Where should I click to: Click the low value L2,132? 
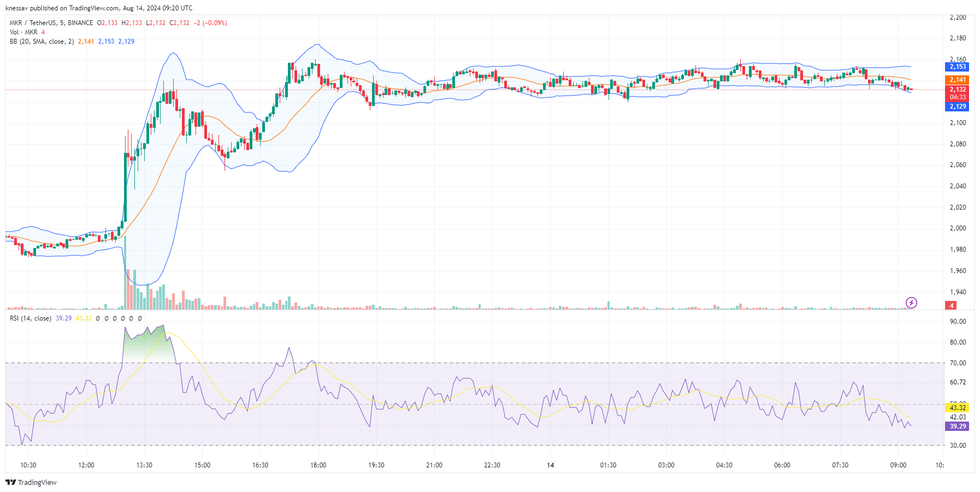pos(156,23)
